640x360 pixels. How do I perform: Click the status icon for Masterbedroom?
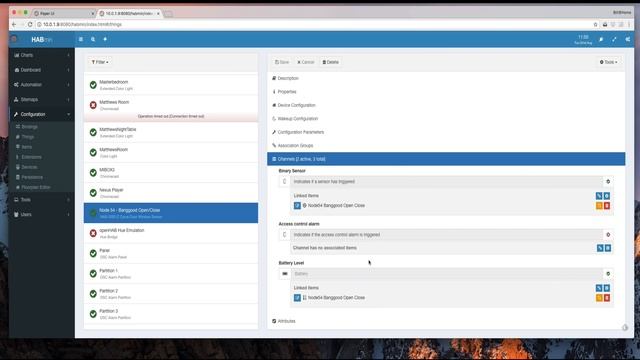93,85
